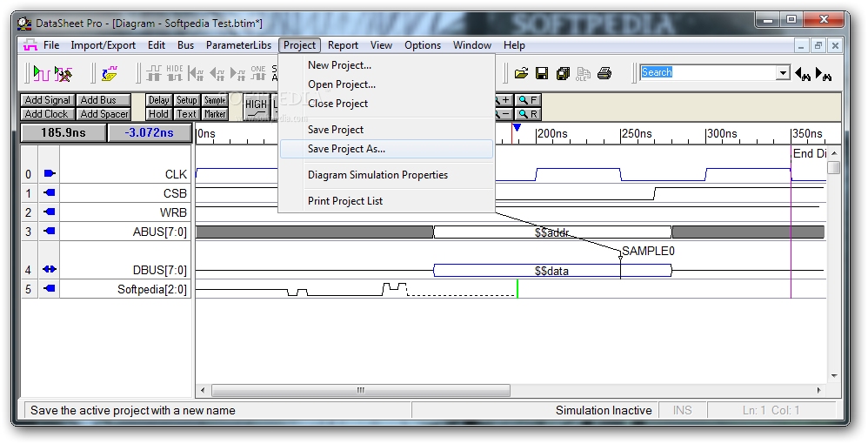Viewport: 868px width, 444px height.
Task: Open the ParameterLibs menu
Action: [x=238, y=45]
